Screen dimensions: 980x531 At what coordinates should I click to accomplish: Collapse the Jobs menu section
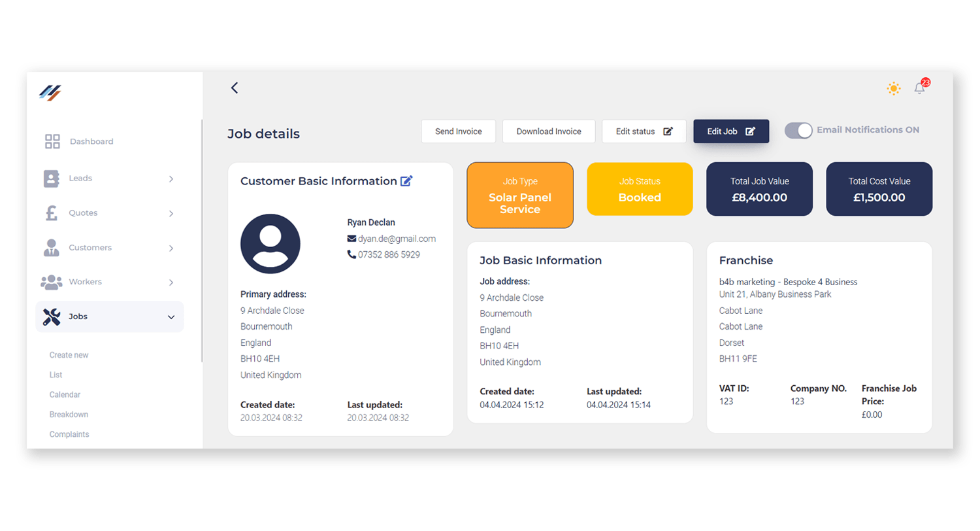pyautogui.click(x=171, y=317)
